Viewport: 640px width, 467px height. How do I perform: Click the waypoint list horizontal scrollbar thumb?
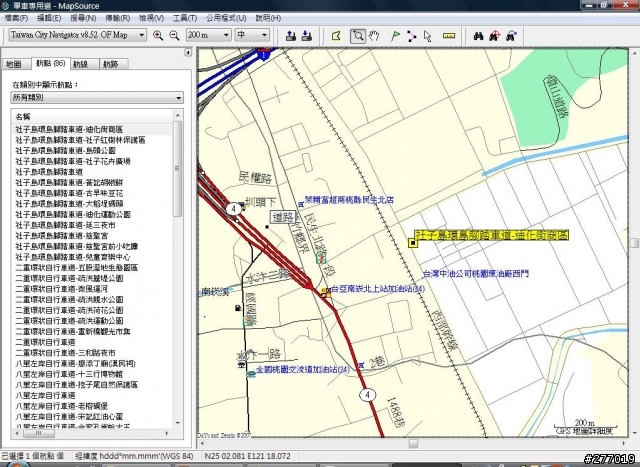(38, 434)
